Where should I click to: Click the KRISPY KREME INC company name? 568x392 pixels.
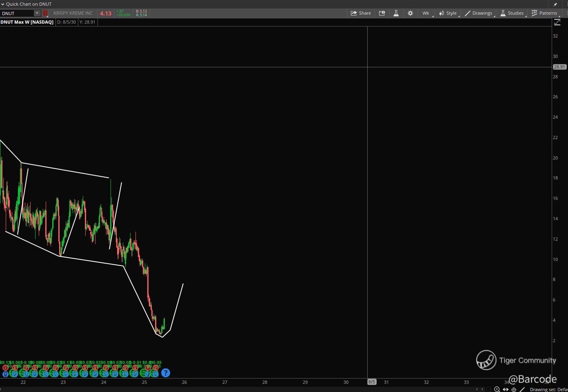pos(73,13)
